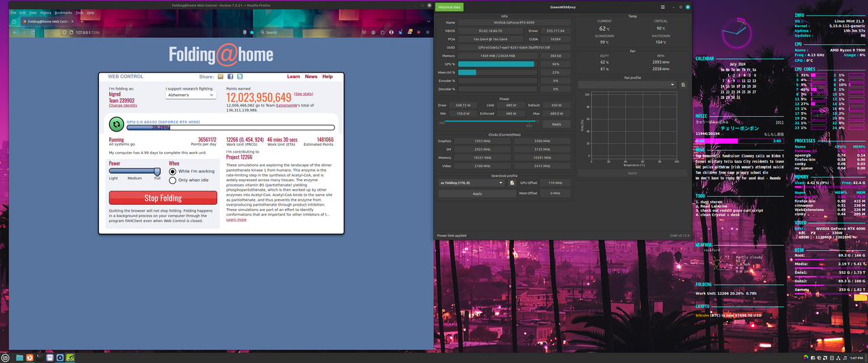Click the Change Identity link

123,105
